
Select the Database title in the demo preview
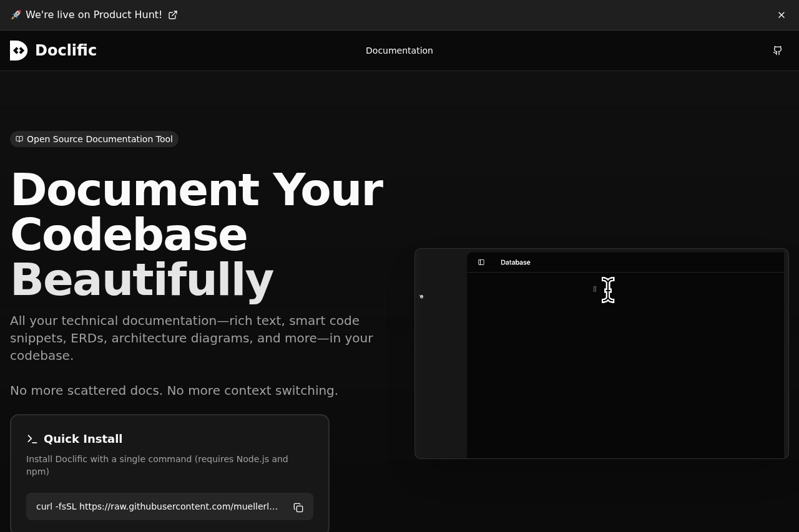515,263
